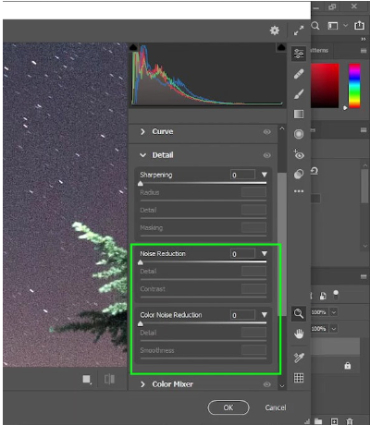
Task: Open Camera Raw preferences gear icon
Action: [274, 31]
